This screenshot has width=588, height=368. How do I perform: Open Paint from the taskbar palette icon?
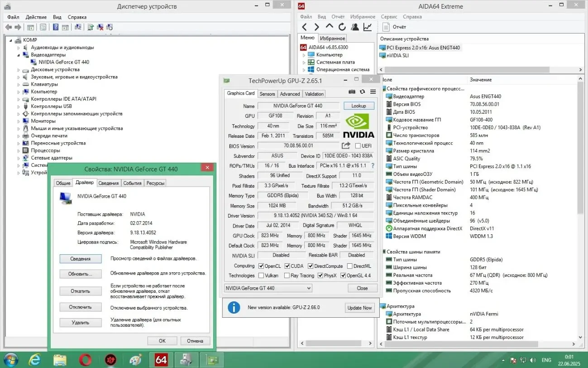click(135, 360)
